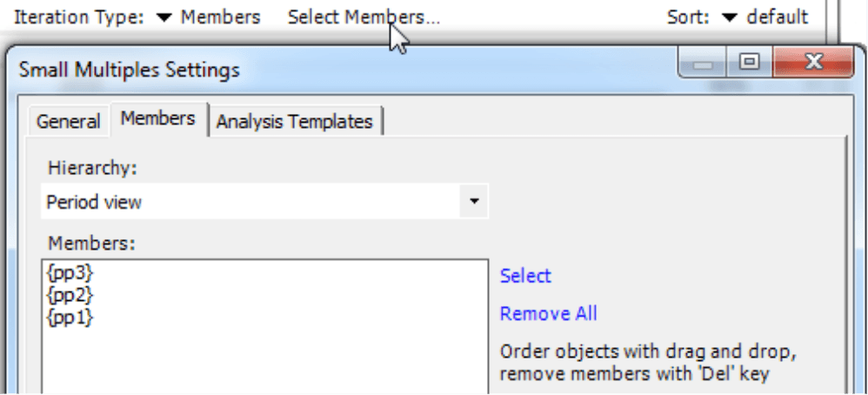Click the Select Members... link
This screenshot has width=868, height=395.
tap(364, 17)
